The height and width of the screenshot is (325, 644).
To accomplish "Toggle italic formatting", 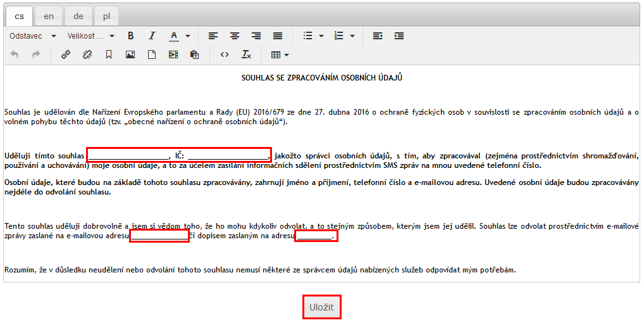I will [x=152, y=36].
